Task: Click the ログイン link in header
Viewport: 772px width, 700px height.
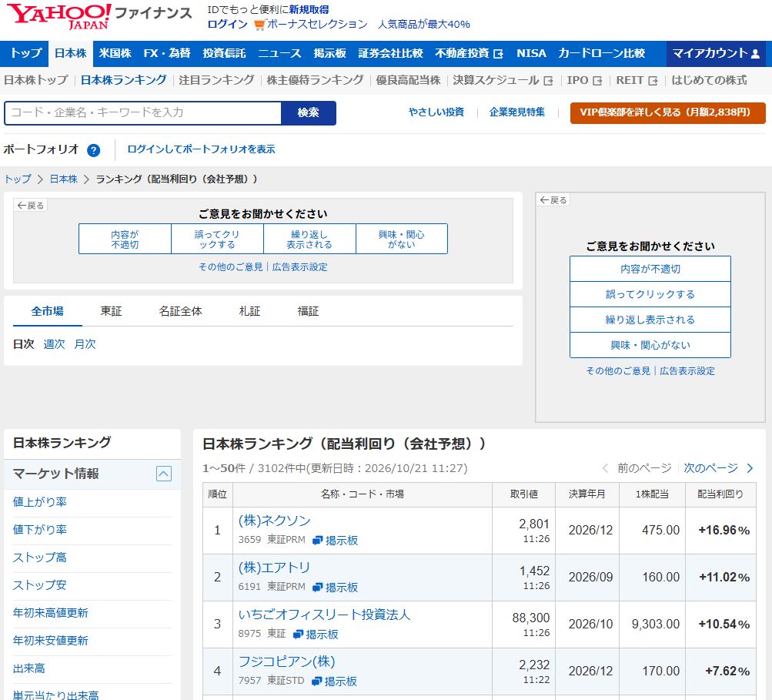Action: 227,24
